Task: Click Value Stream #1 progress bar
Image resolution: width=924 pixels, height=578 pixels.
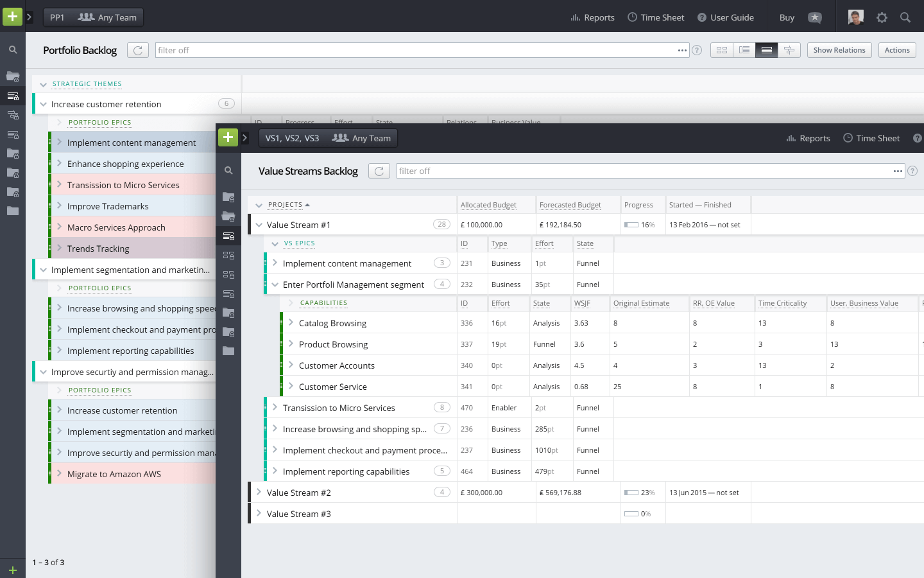Action: (x=631, y=225)
